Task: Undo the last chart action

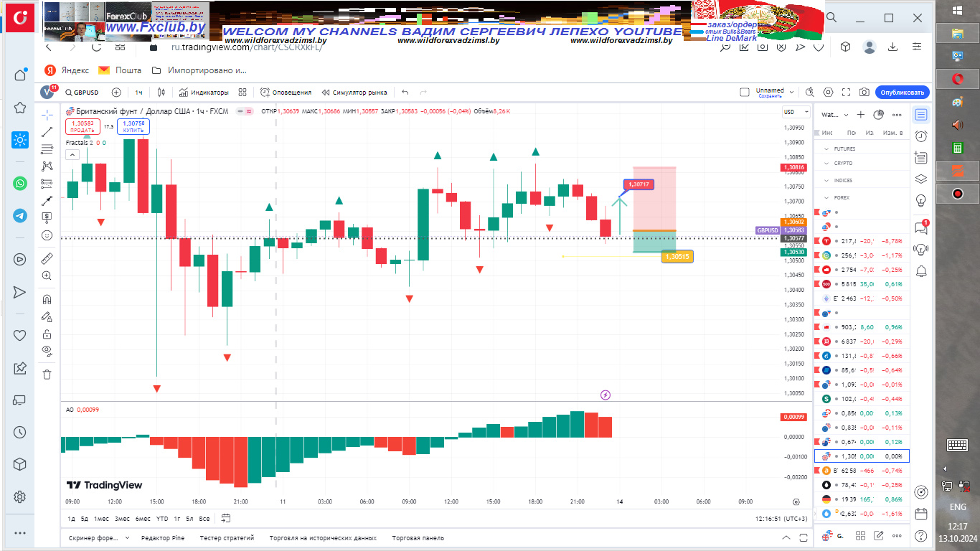Action: (405, 93)
